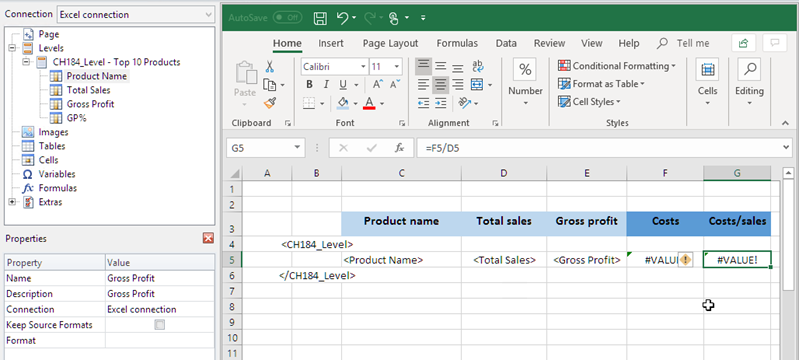This screenshot has width=799, height=360.
Task: Switch to the Insert tab
Action: click(x=331, y=43)
